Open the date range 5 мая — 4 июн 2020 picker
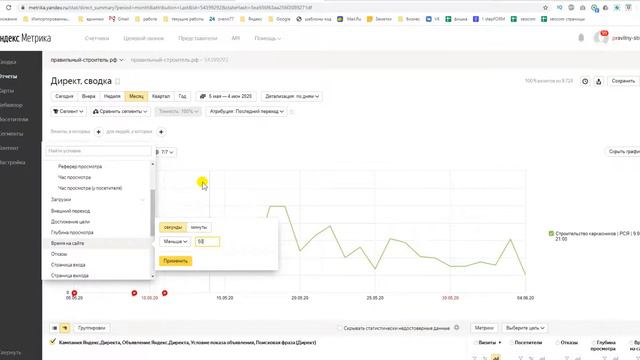The image size is (640, 360). point(226,96)
